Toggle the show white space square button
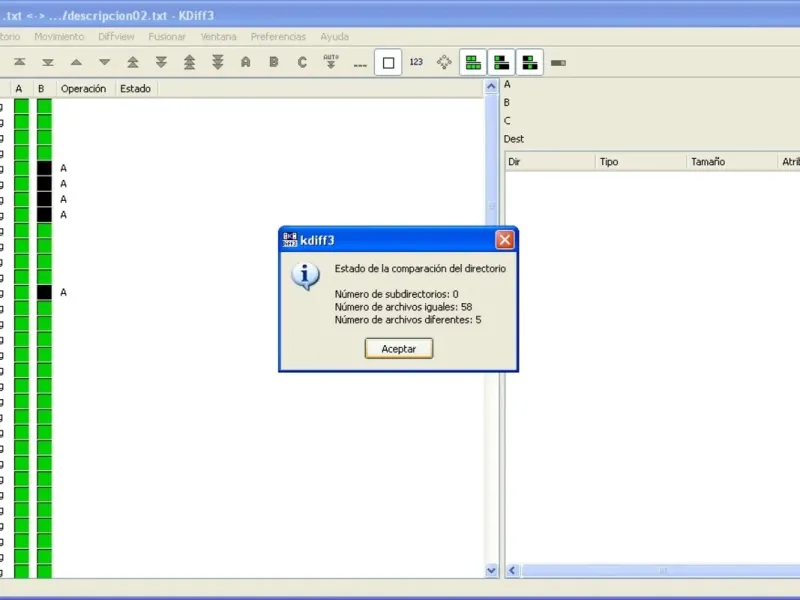Screen dimensions: 800x600 click(x=388, y=62)
